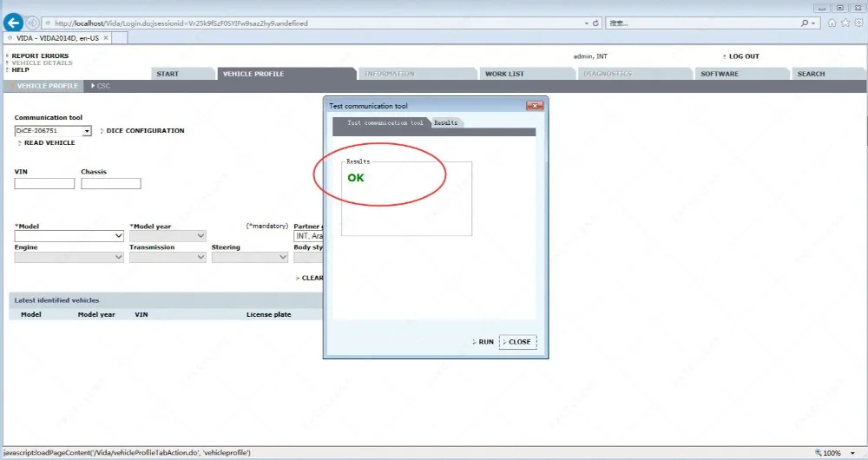Click VIN column header in table
Viewport: 868px width, 460px height.
[141, 314]
